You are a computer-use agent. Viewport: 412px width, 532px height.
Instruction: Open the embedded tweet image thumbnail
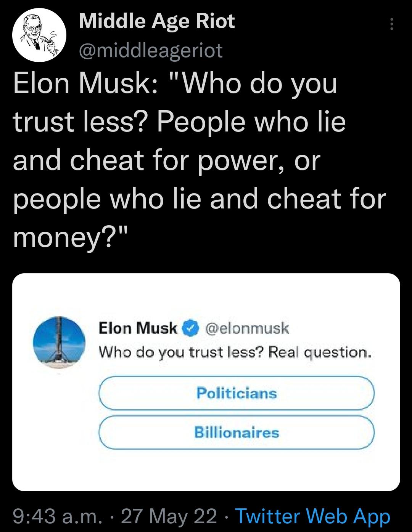coord(206,381)
